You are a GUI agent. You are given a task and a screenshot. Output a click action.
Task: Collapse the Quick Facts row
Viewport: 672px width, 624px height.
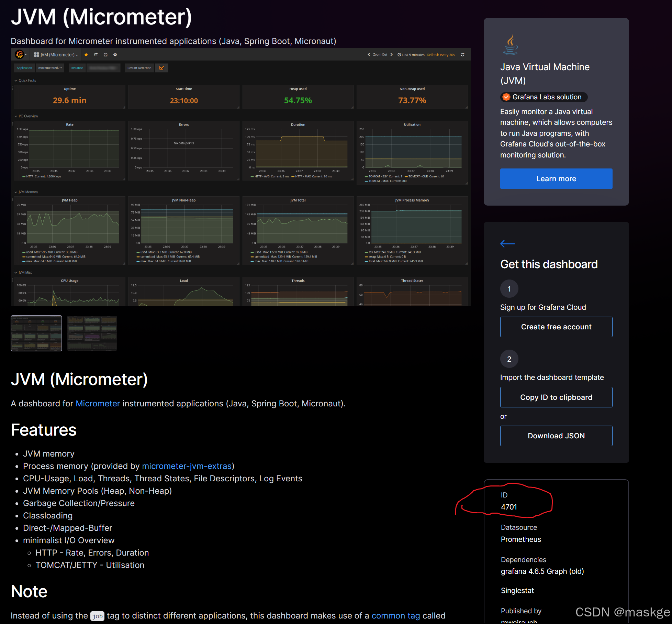tap(16, 80)
